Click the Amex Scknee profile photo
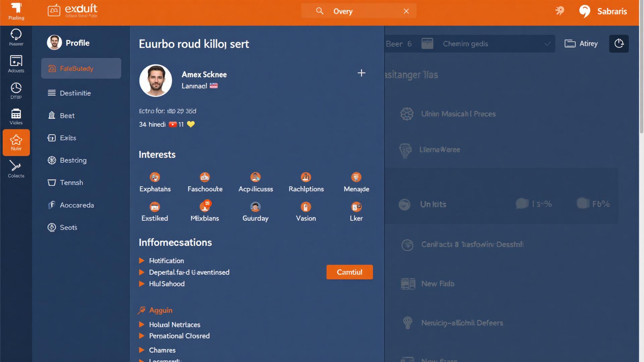Image resolution: width=644 pixels, height=362 pixels. coord(156,80)
